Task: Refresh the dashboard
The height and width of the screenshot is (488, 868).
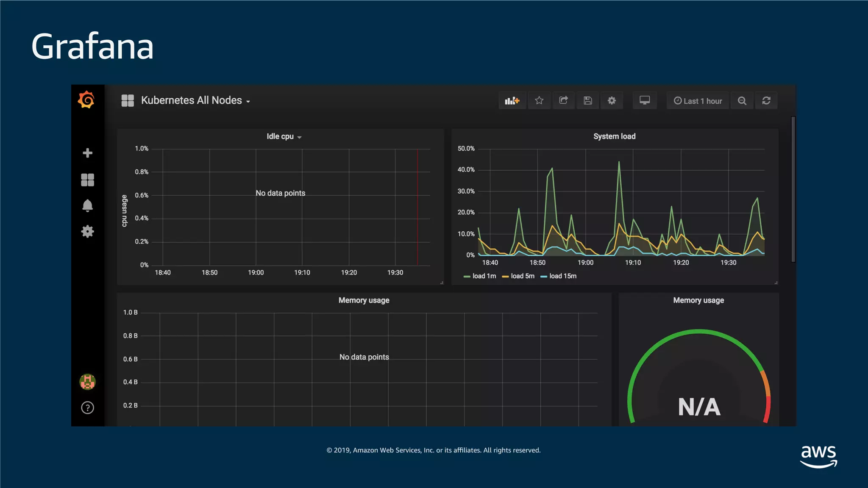Action: coord(766,101)
